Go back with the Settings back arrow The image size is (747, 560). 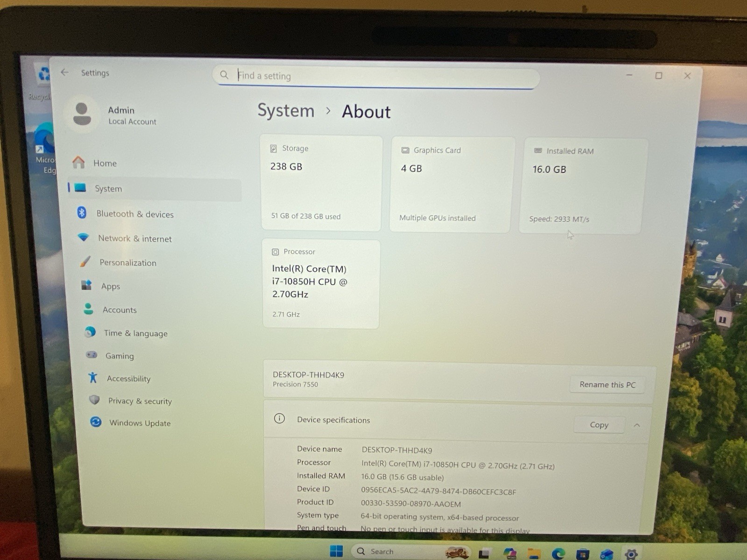[65, 72]
